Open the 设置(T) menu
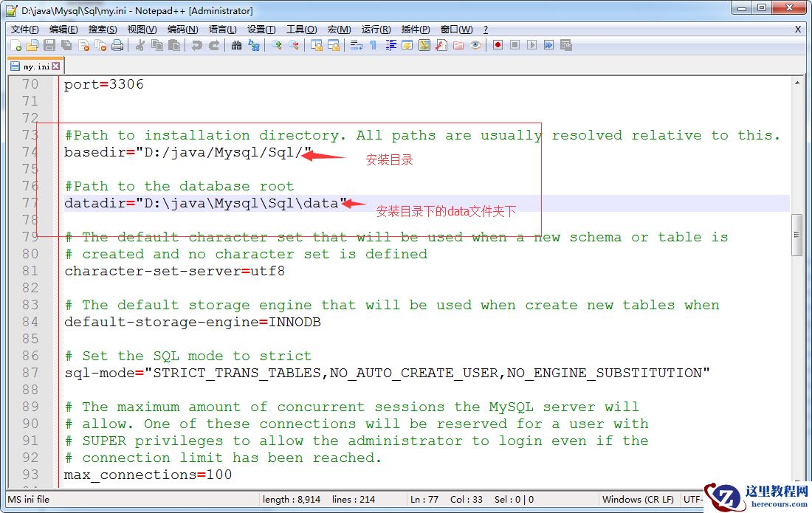The height and width of the screenshot is (513, 812). [261, 30]
